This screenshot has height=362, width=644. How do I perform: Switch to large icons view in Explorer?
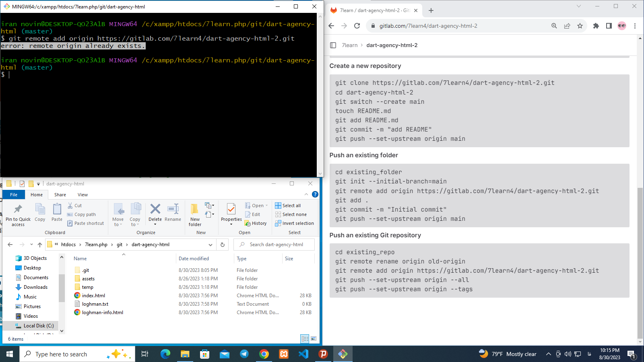(314, 339)
